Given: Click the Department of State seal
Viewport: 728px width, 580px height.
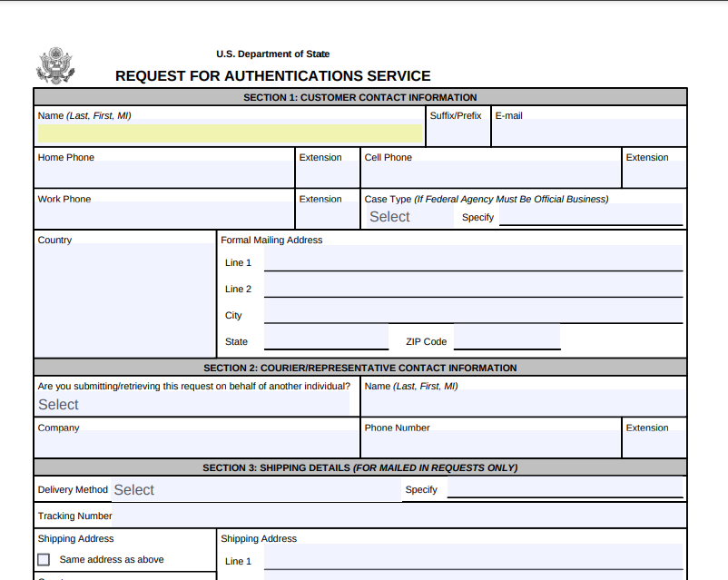Looking at the screenshot, I should point(56,63).
